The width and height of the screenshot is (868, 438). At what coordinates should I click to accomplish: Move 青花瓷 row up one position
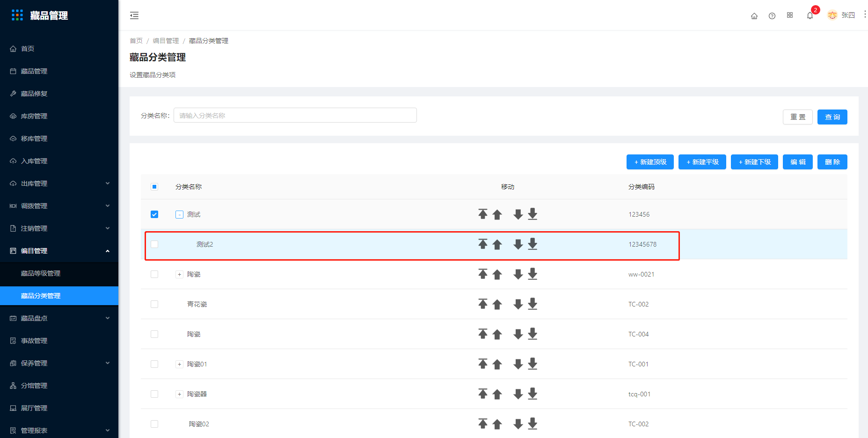497,304
